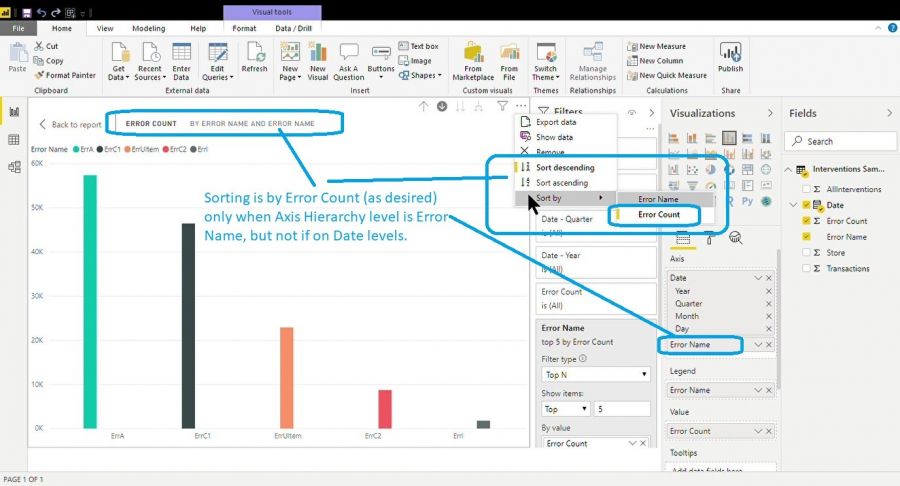This screenshot has height=486, width=900.
Task: Expand the Date field hierarchy in Fields
Action: click(793, 205)
